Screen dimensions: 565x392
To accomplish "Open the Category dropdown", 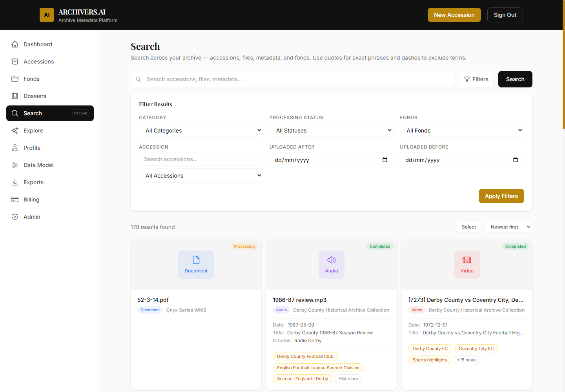I will [201, 131].
